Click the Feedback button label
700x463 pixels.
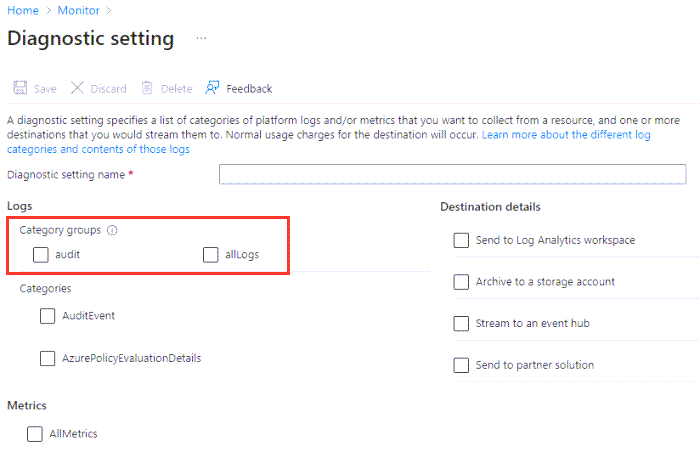249,89
